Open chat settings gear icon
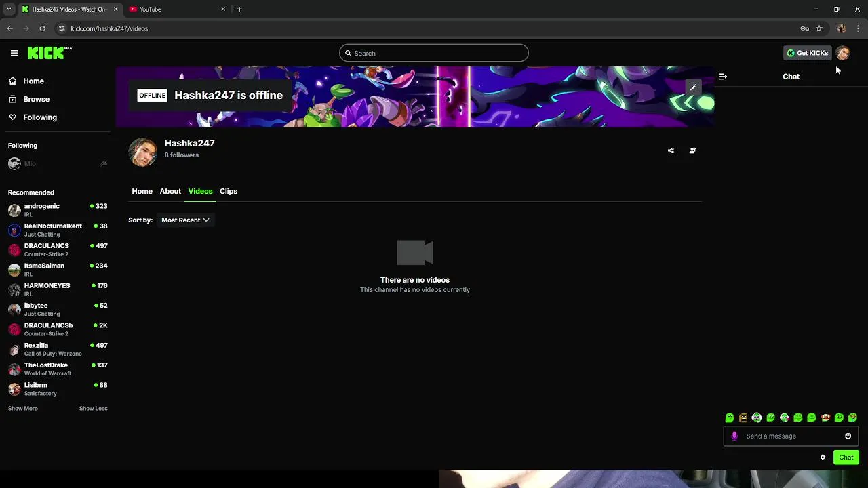The image size is (868, 488). (x=823, y=457)
